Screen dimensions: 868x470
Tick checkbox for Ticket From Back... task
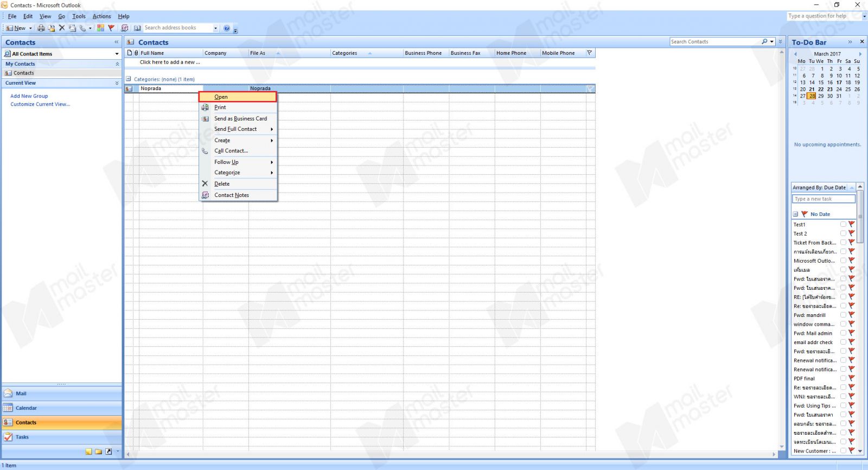(843, 243)
